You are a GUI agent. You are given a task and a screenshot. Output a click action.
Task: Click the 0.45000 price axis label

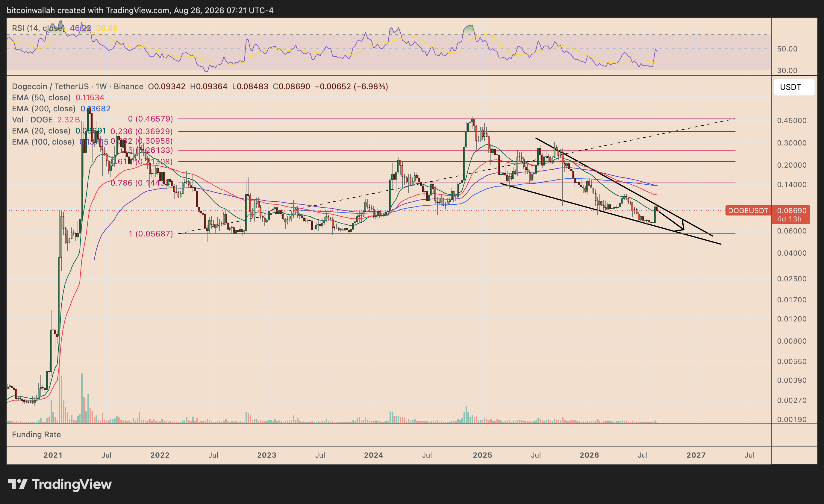click(x=792, y=121)
